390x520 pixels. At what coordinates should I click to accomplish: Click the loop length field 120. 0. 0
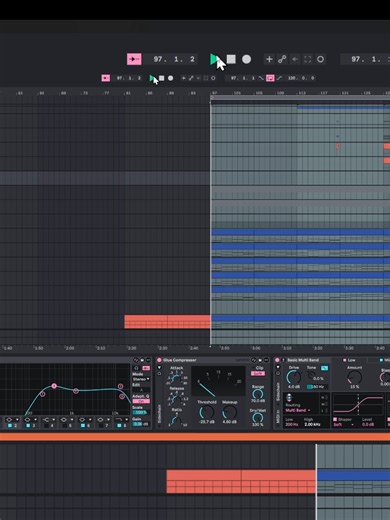(x=301, y=78)
